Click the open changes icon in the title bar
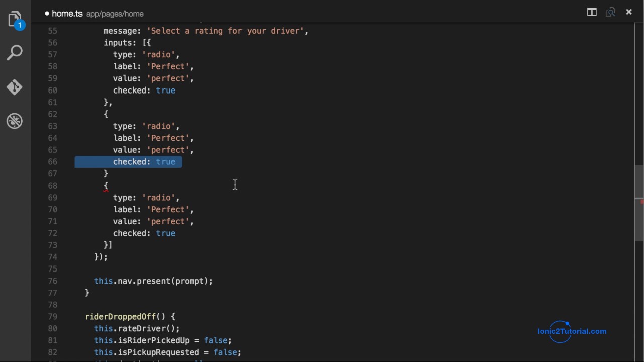 pyautogui.click(x=610, y=12)
